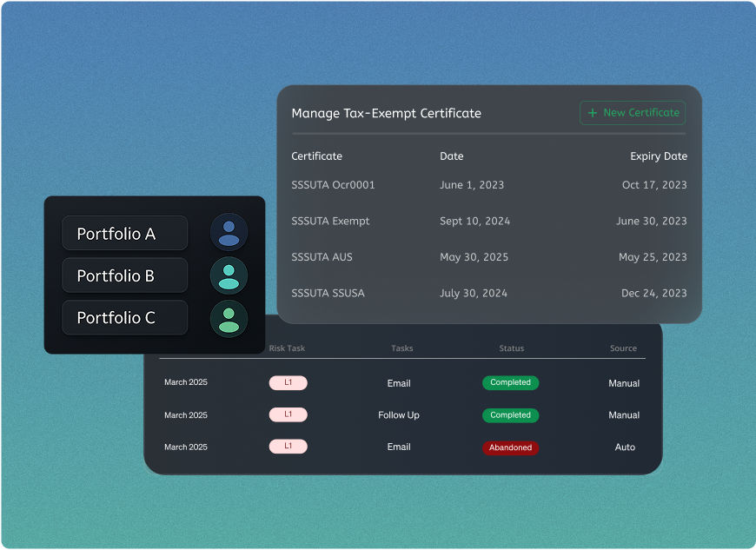Click the Tasks column header

point(402,348)
